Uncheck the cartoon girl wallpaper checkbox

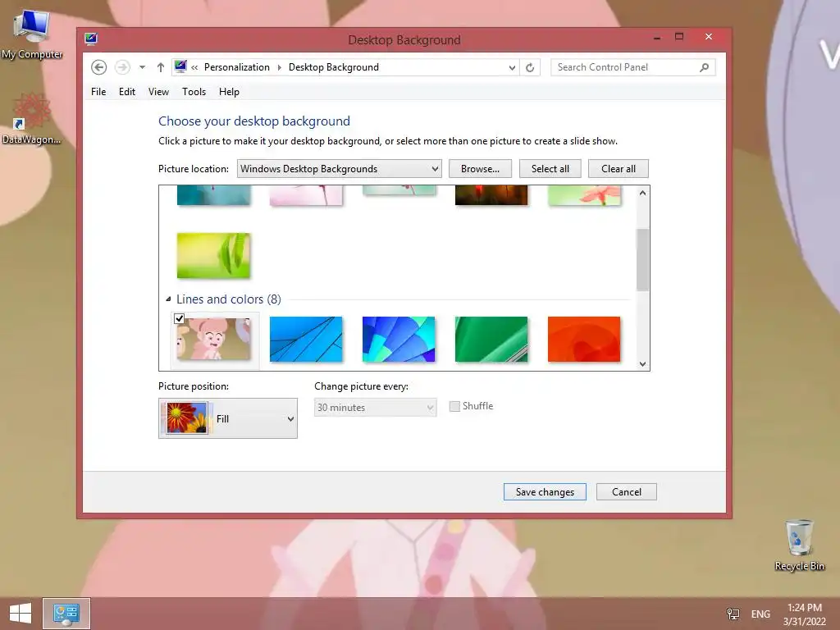[x=180, y=319]
